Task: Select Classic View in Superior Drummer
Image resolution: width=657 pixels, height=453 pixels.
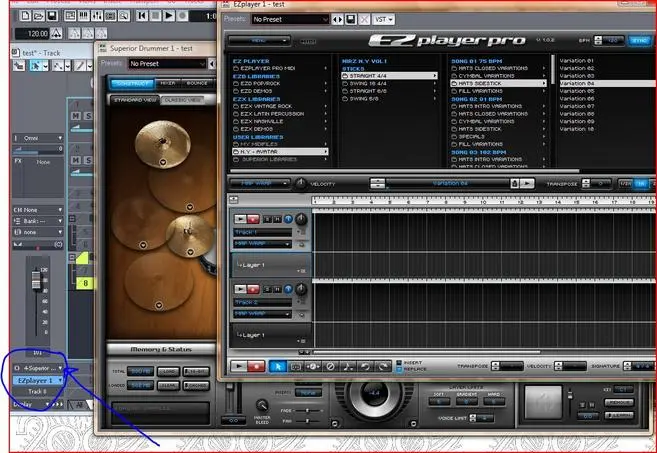Action: 183,100
